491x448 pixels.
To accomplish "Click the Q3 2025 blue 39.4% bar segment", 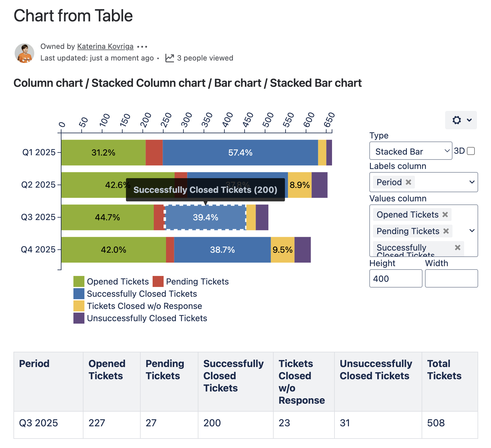I will (205, 218).
